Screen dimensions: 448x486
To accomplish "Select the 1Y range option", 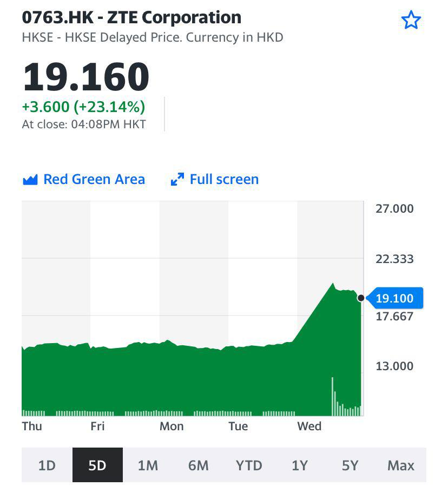I will 299,465.
